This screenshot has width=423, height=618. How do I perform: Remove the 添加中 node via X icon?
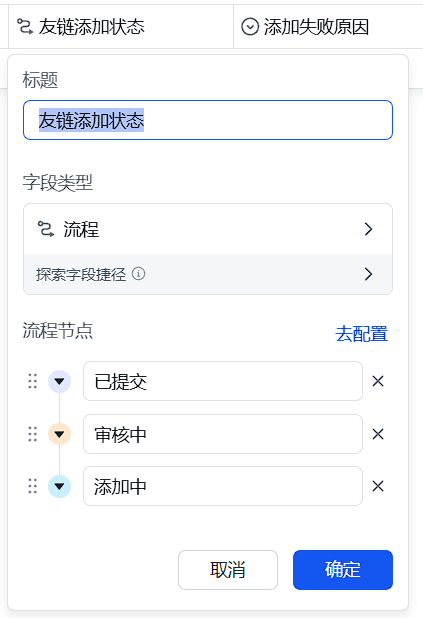point(378,486)
